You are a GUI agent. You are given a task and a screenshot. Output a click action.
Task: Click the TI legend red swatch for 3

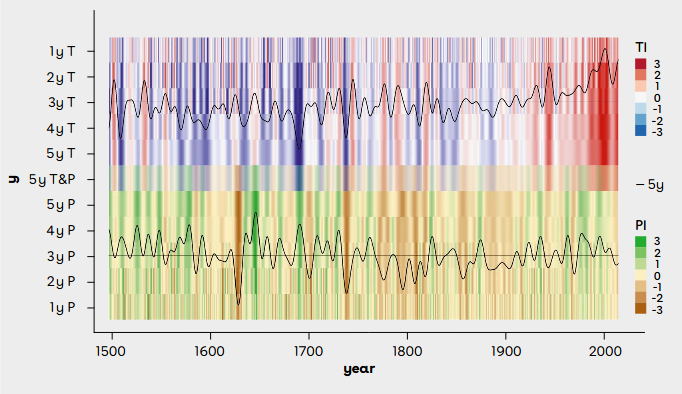[641, 64]
